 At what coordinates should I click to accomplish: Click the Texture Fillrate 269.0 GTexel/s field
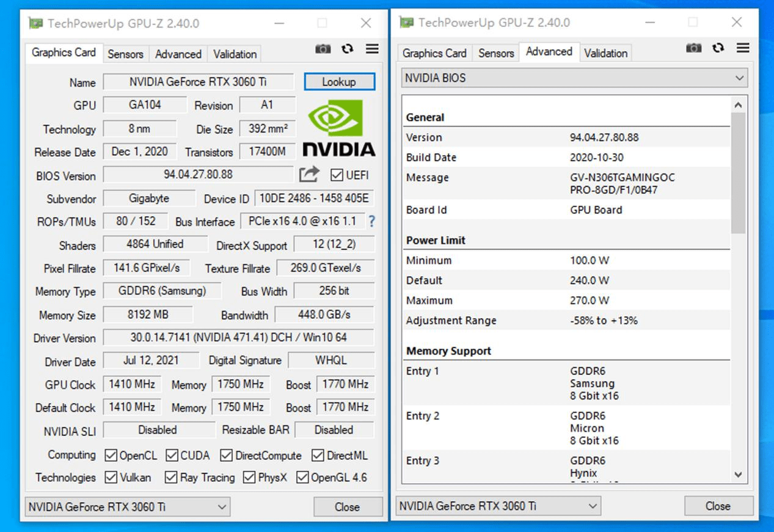click(325, 268)
